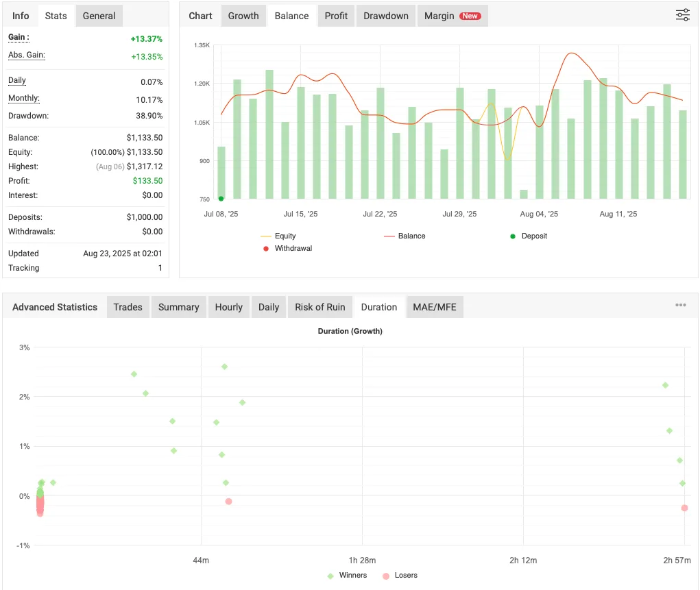Click the red Withdrawal legend marker

tap(265, 249)
